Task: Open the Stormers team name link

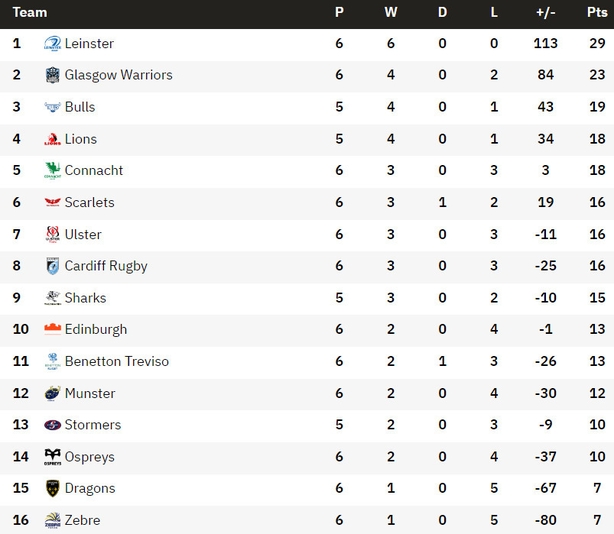Action: point(93,425)
